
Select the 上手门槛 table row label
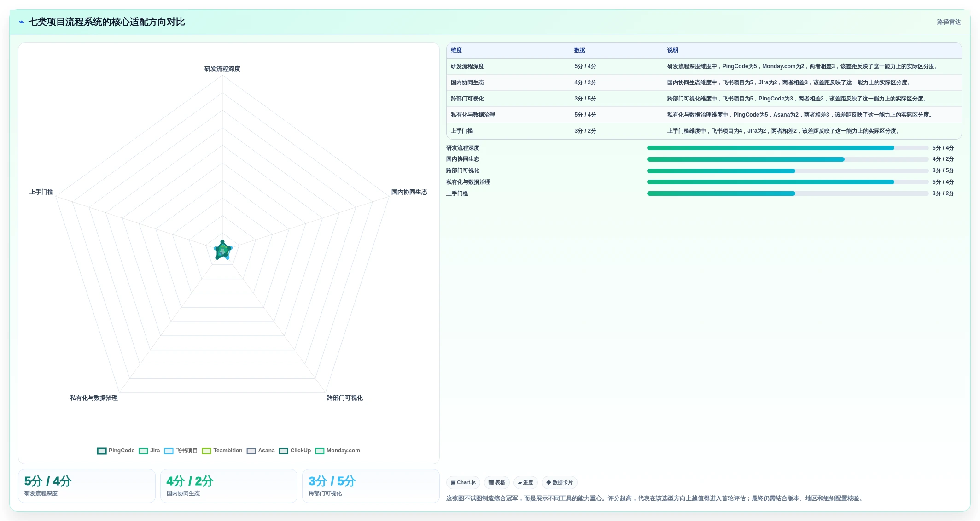click(x=462, y=131)
